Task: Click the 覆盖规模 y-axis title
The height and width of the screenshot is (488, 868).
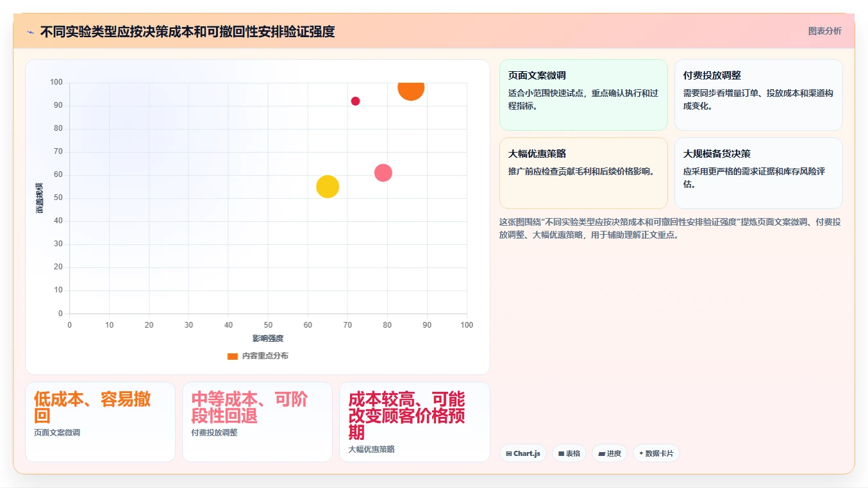Action: coord(40,198)
